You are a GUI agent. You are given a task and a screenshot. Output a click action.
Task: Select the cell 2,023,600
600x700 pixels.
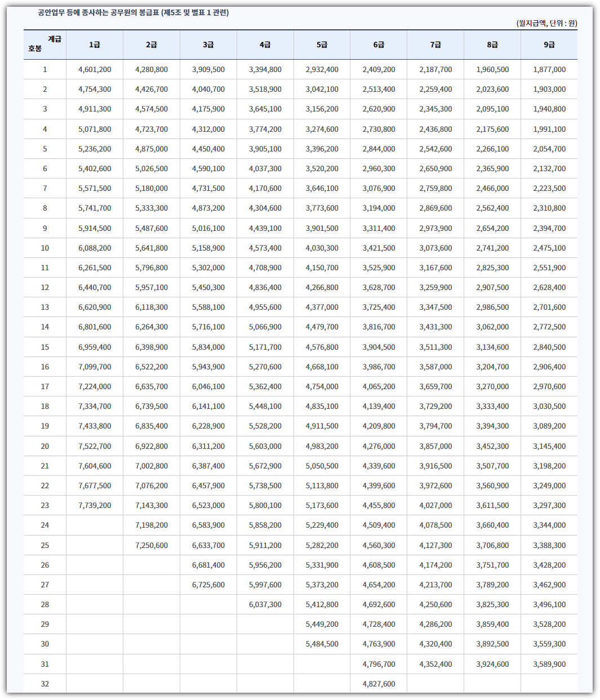click(x=492, y=90)
